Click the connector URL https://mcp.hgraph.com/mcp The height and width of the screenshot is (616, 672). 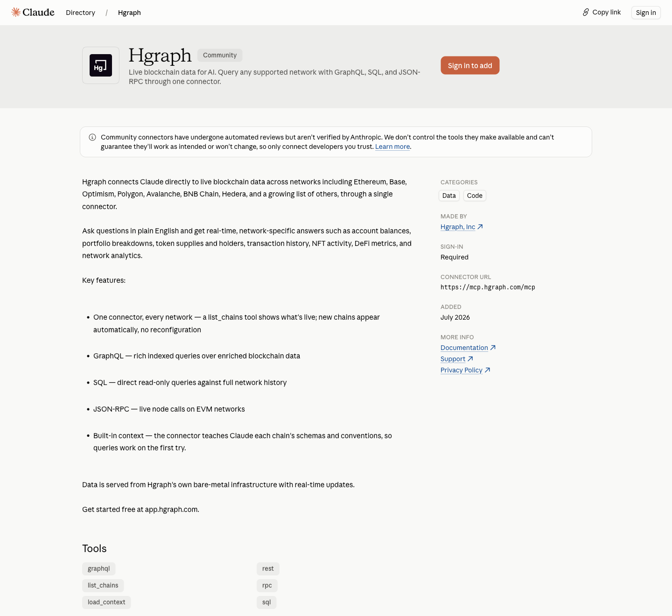tap(488, 287)
